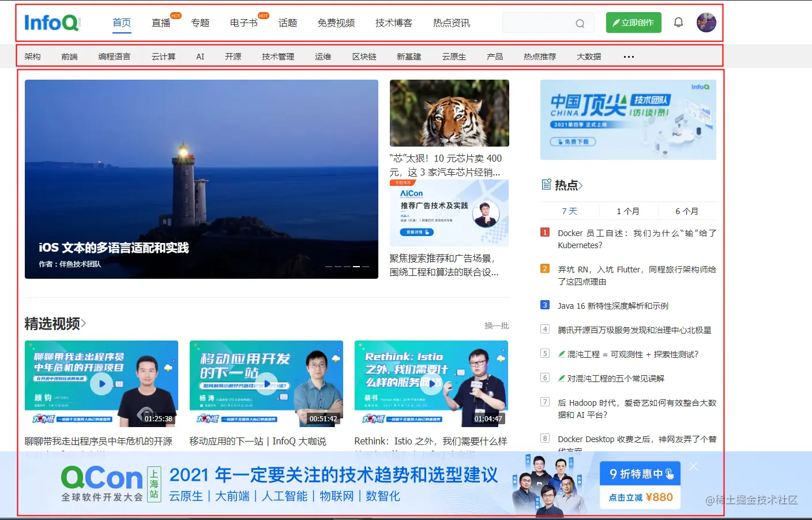Open the 直播 menu item
812x520 pixels.
click(161, 23)
